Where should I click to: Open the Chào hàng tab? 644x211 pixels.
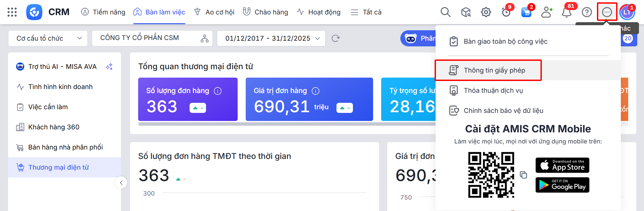pos(266,12)
